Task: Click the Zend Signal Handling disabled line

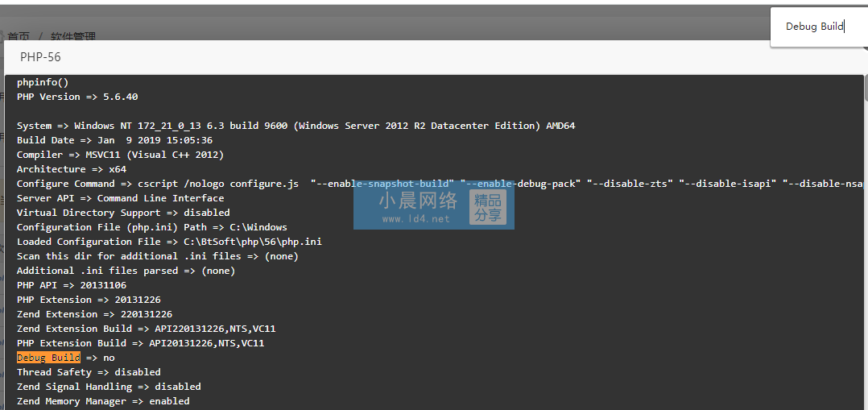Action: (x=109, y=386)
